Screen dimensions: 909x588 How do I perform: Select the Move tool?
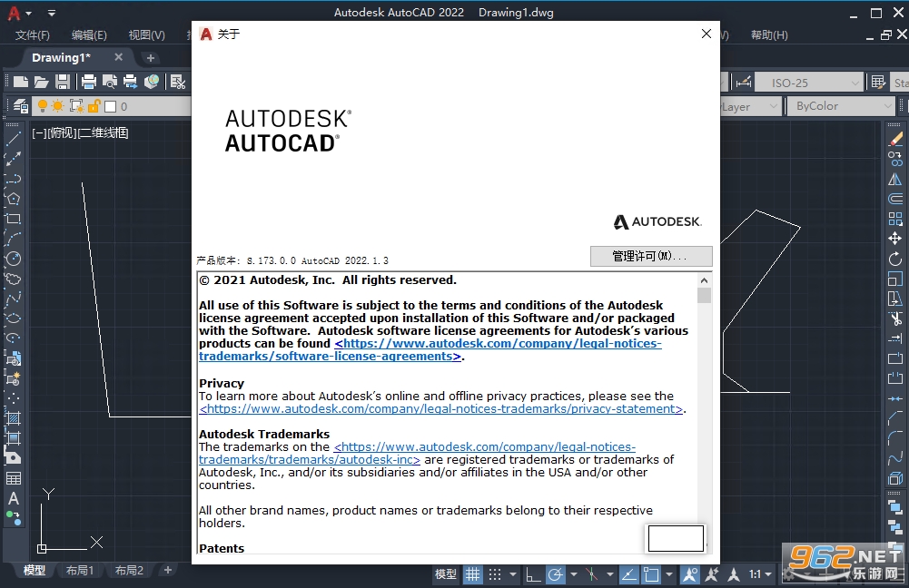click(895, 238)
